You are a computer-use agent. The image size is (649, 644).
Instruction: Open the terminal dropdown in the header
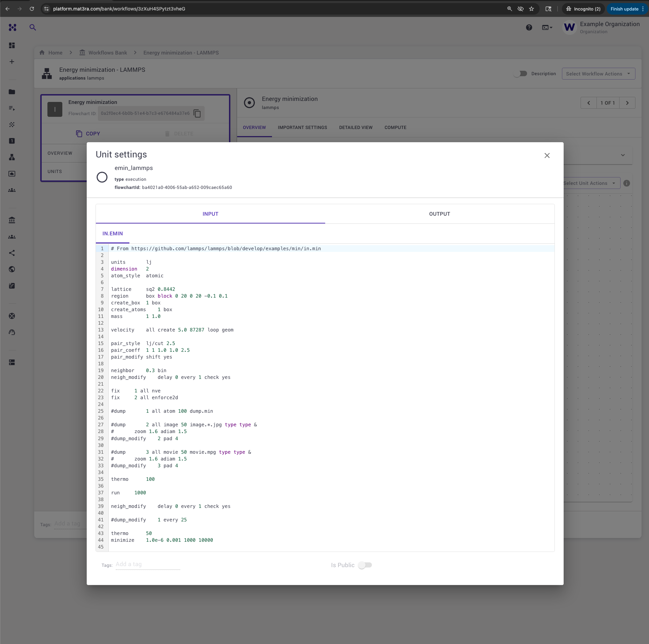point(547,27)
